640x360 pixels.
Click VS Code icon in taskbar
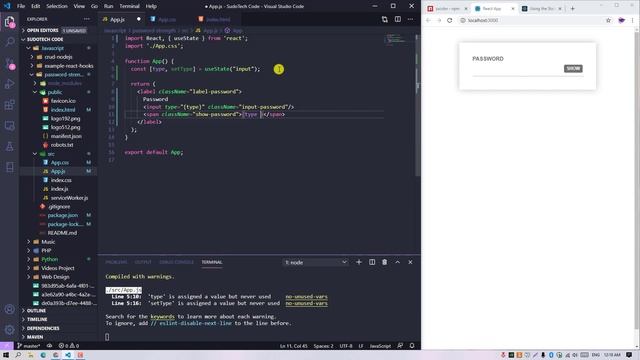[68, 355]
